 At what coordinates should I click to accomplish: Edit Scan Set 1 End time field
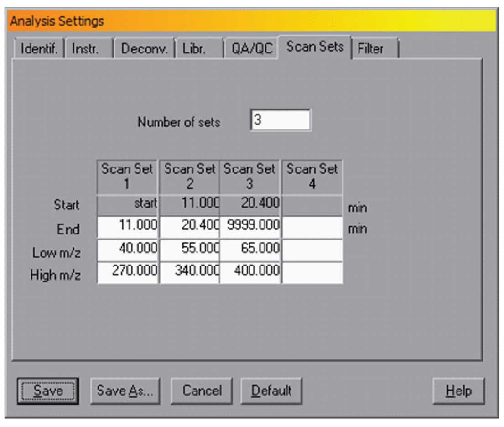click(128, 227)
